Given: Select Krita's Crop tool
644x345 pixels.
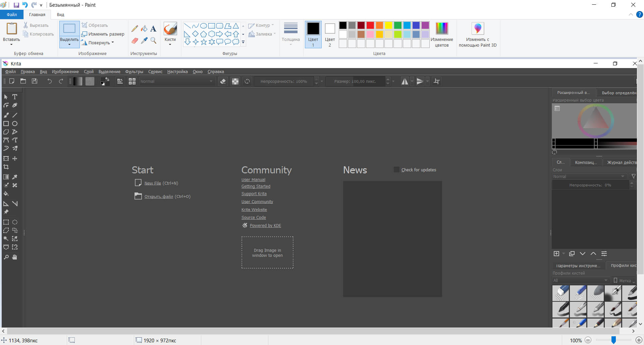Looking at the screenshot, I should (6, 167).
